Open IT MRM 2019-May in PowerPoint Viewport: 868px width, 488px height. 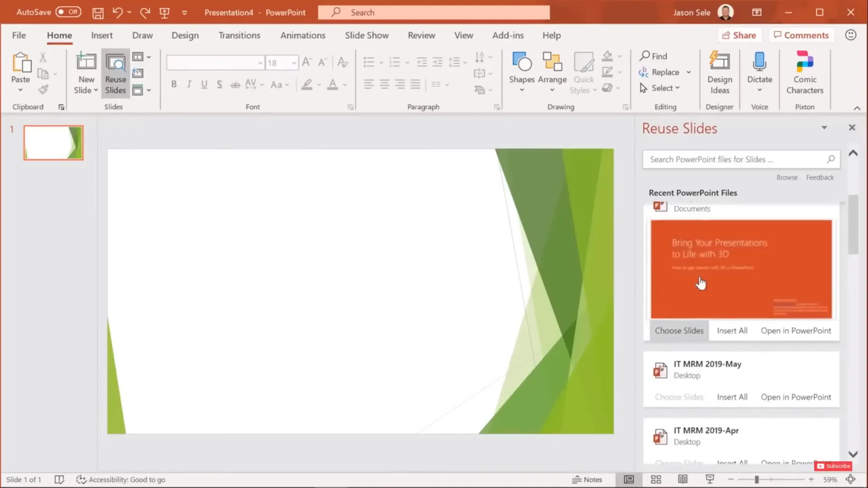click(x=796, y=397)
